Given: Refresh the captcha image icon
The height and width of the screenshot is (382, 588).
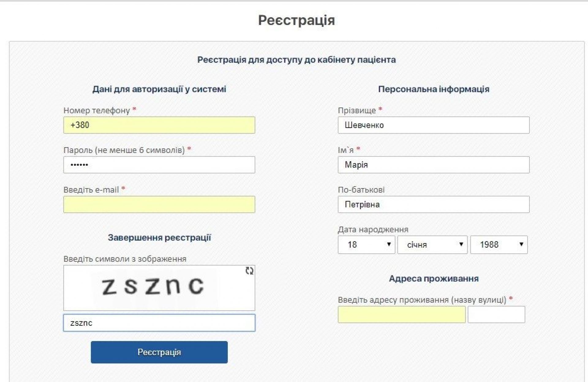Looking at the screenshot, I should click(249, 271).
